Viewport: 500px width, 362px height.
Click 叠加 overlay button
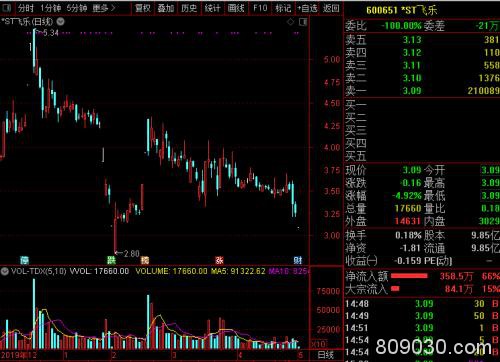pos(166,8)
